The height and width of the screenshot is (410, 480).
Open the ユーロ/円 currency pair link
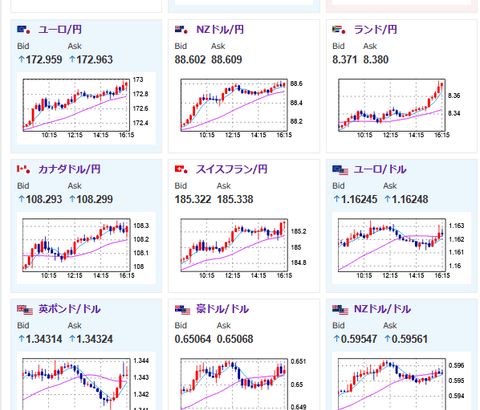coord(60,30)
